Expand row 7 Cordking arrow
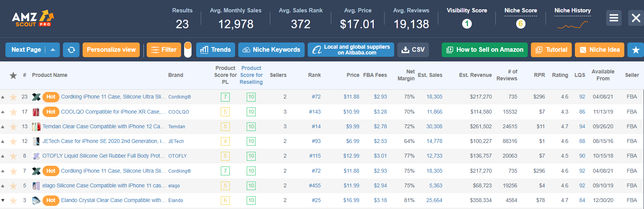This screenshot has width=644, height=209. [x=3, y=171]
